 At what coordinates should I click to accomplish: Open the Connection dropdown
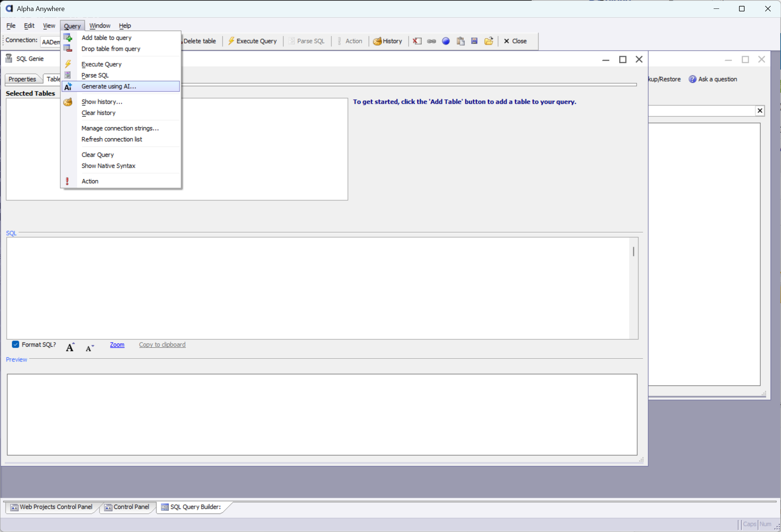point(51,42)
